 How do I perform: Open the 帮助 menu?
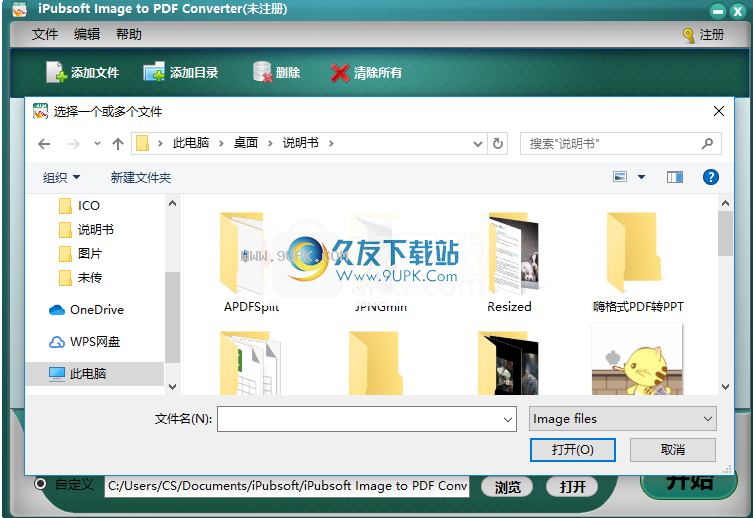click(129, 34)
